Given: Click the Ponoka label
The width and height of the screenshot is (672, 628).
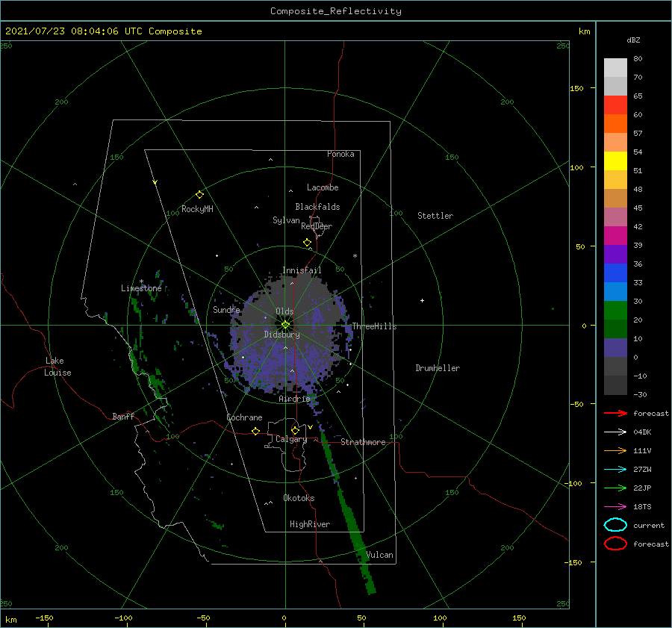Looking at the screenshot, I should [340, 154].
